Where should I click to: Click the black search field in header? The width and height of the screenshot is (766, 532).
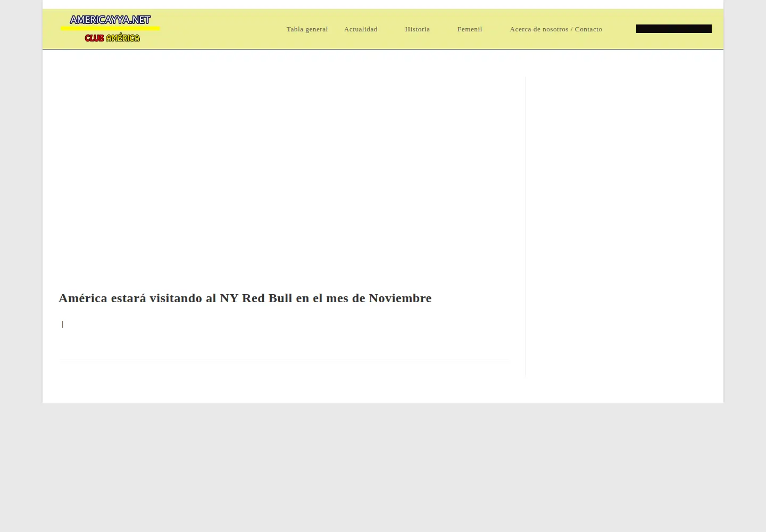pyautogui.click(x=673, y=29)
